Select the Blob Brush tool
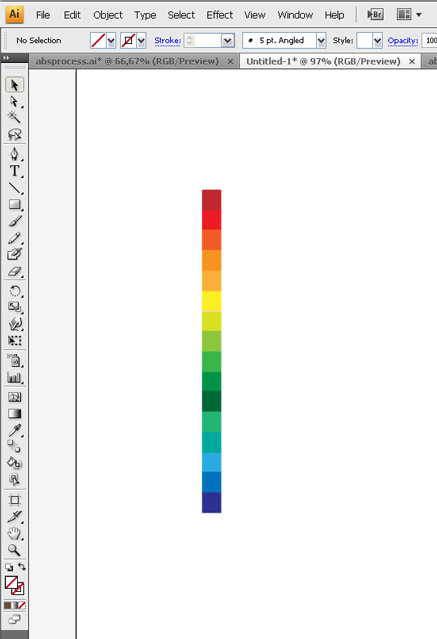Image resolution: width=437 pixels, height=639 pixels. click(x=15, y=254)
